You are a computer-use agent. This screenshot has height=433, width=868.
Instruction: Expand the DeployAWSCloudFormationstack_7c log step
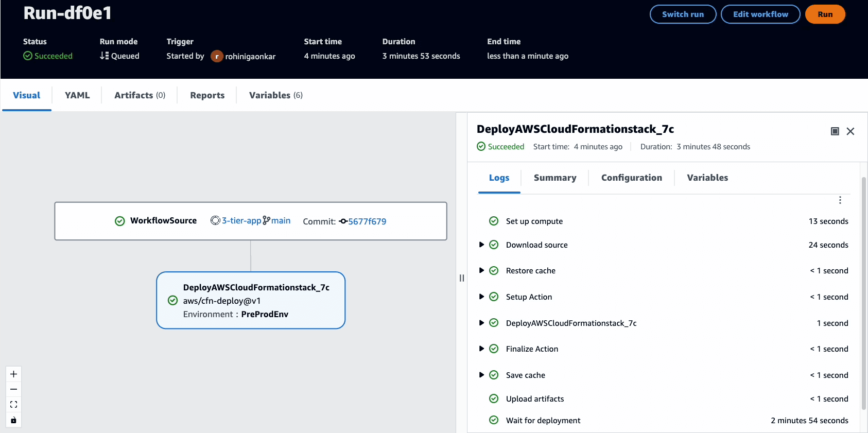pos(481,323)
